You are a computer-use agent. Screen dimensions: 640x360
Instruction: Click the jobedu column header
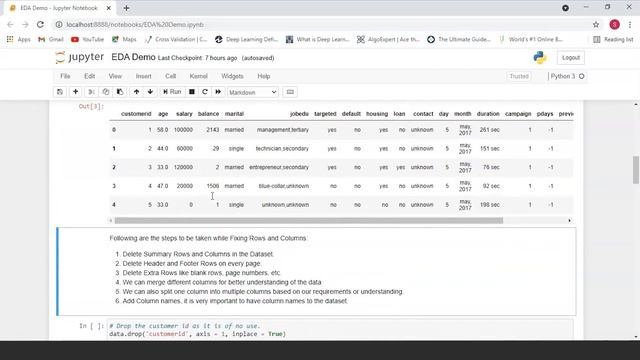[299, 114]
